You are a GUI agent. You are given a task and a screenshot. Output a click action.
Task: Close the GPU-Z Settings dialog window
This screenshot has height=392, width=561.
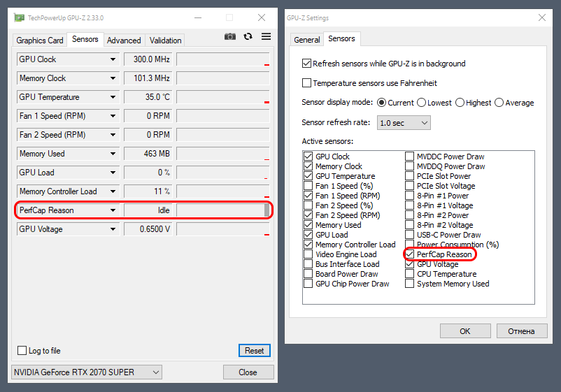click(542, 17)
